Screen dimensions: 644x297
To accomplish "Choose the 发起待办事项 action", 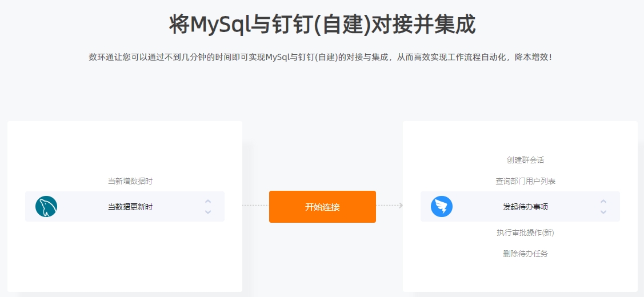I will tap(525, 207).
